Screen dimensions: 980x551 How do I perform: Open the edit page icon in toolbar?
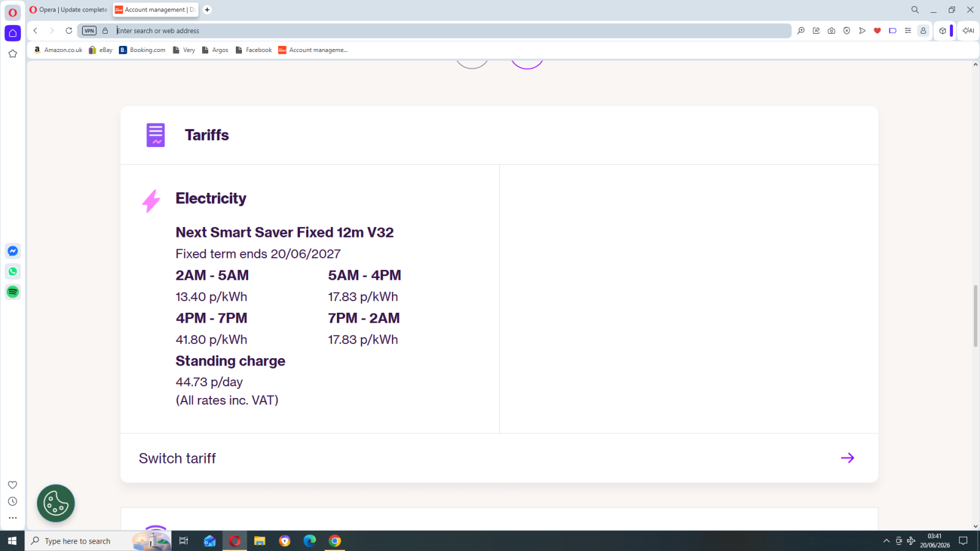(x=816, y=31)
